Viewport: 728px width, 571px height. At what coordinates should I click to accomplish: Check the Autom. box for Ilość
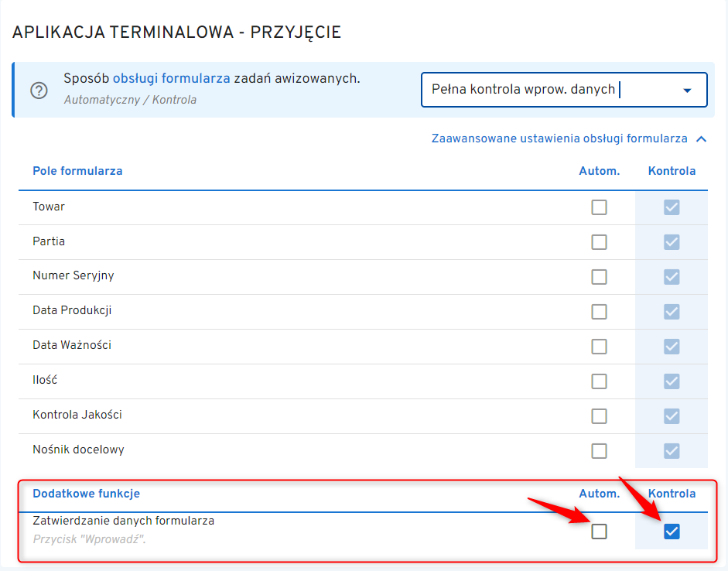pyautogui.click(x=599, y=381)
